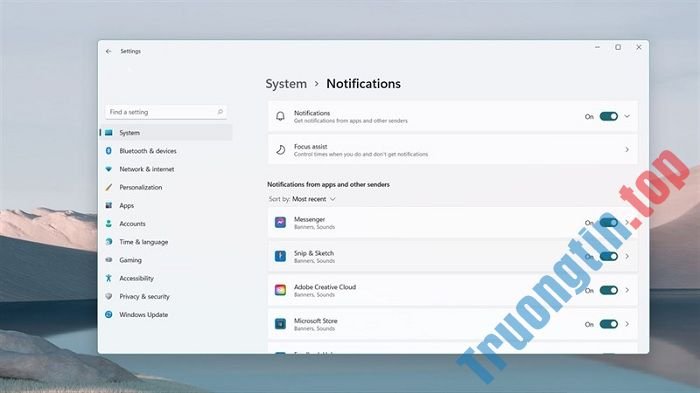Open Network & internet settings
Viewport: 700px width, 393px height.
tap(166, 169)
